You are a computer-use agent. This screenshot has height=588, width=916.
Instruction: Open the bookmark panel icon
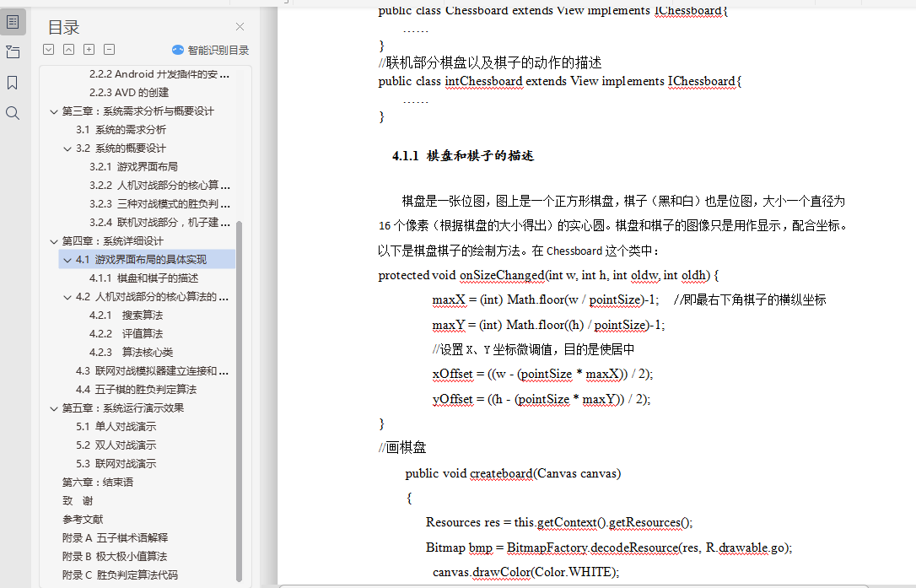pyautogui.click(x=13, y=83)
